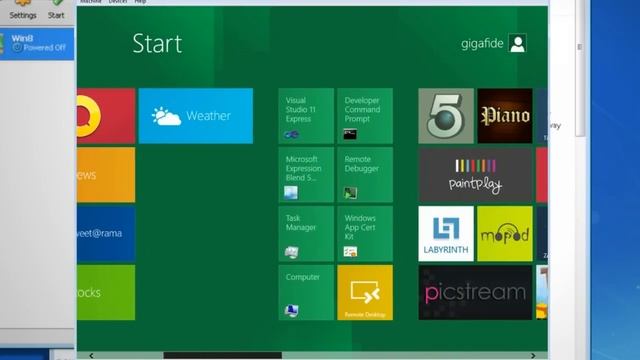Open the Machine menu in VM window
The image size is (640, 360).
tap(91, 2)
